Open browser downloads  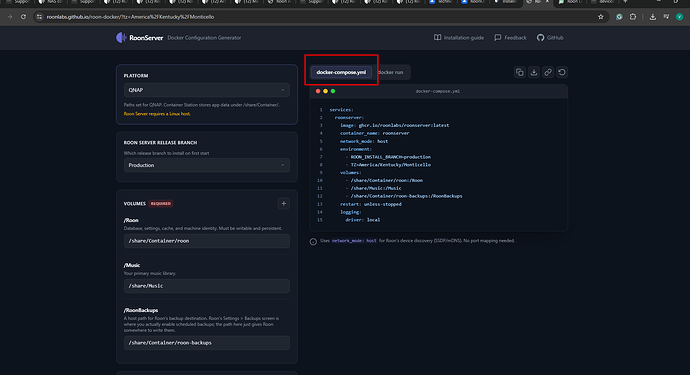(653, 17)
